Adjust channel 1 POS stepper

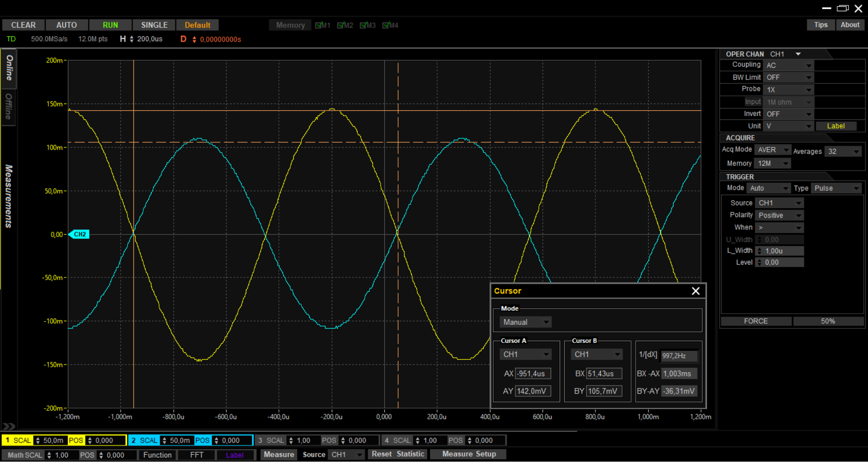(90, 440)
